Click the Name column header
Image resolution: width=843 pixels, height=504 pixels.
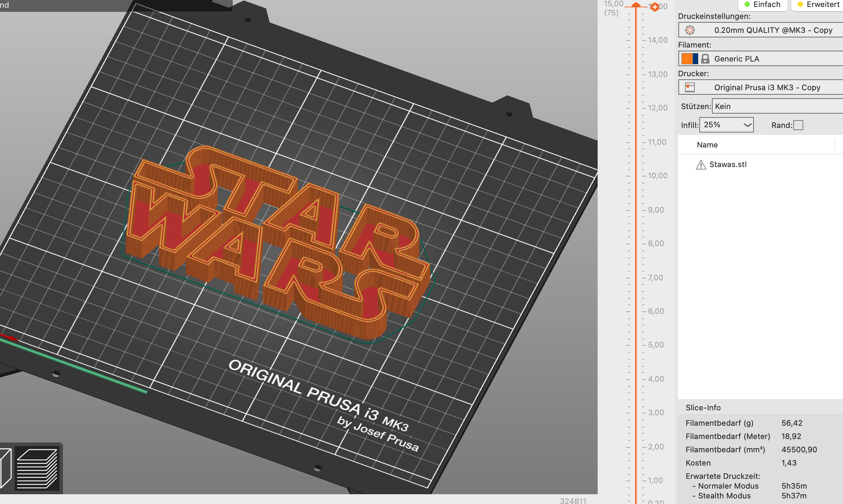(x=707, y=145)
